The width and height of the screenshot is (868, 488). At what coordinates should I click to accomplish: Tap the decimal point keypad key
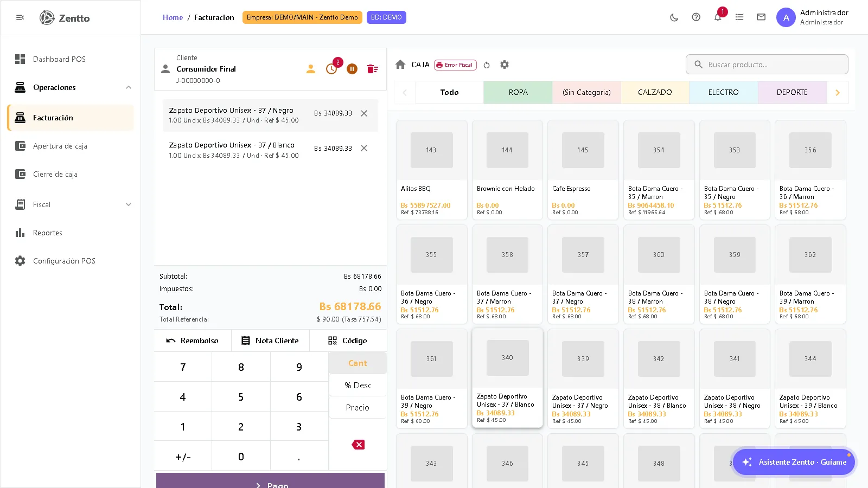click(x=299, y=457)
